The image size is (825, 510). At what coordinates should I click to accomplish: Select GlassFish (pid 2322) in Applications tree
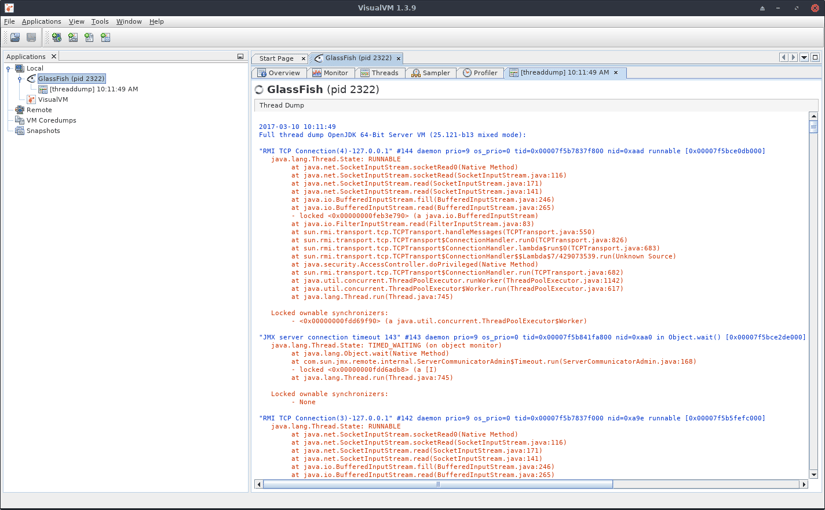71,78
